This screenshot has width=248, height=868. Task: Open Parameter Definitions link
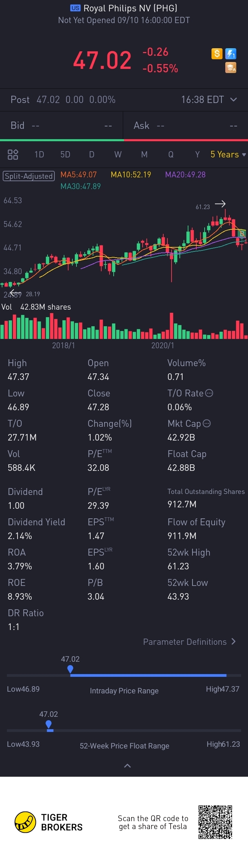pyautogui.click(x=189, y=642)
